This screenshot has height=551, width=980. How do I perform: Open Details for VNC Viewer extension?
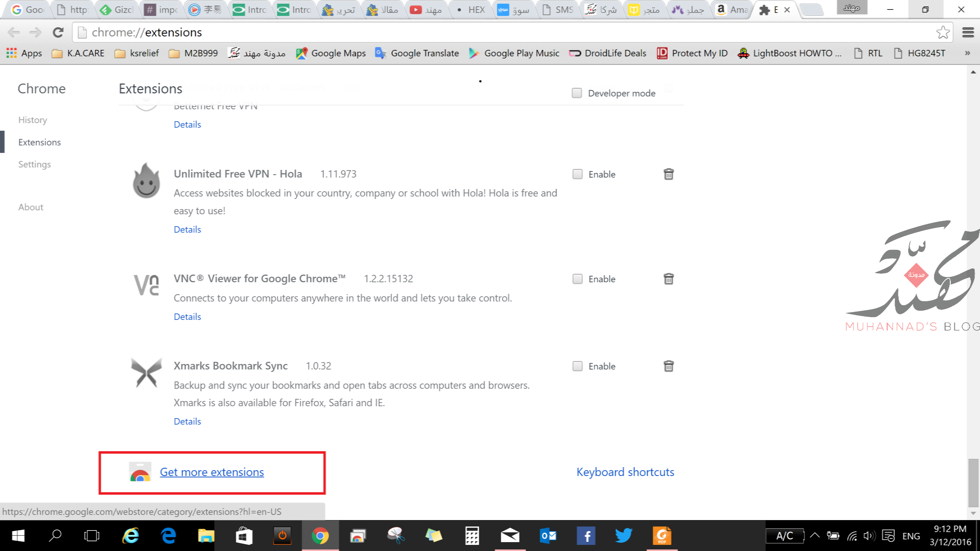click(x=187, y=317)
